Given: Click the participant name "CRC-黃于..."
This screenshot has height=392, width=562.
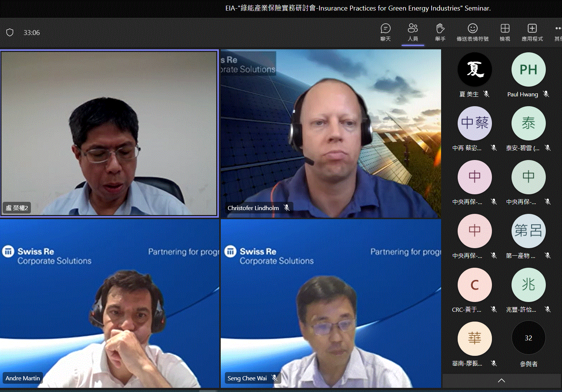Looking at the screenshot, I should pyautogui.click(x=467, y=310).
